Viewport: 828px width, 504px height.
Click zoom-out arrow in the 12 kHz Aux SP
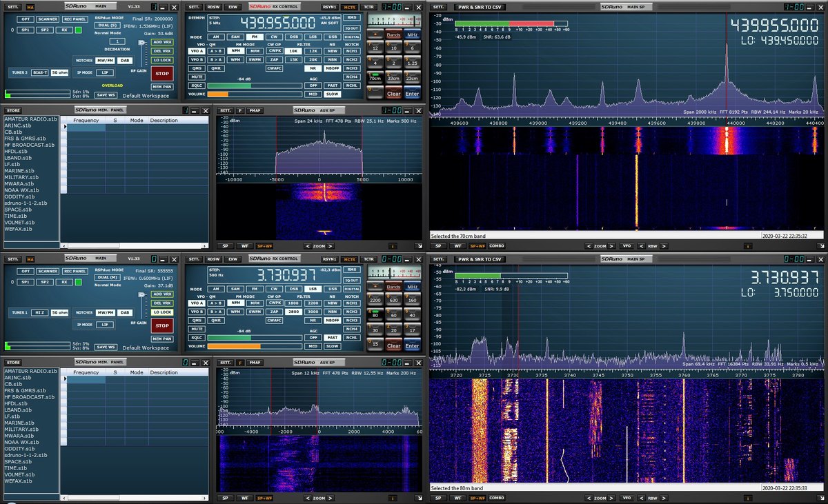coord(307,498)
